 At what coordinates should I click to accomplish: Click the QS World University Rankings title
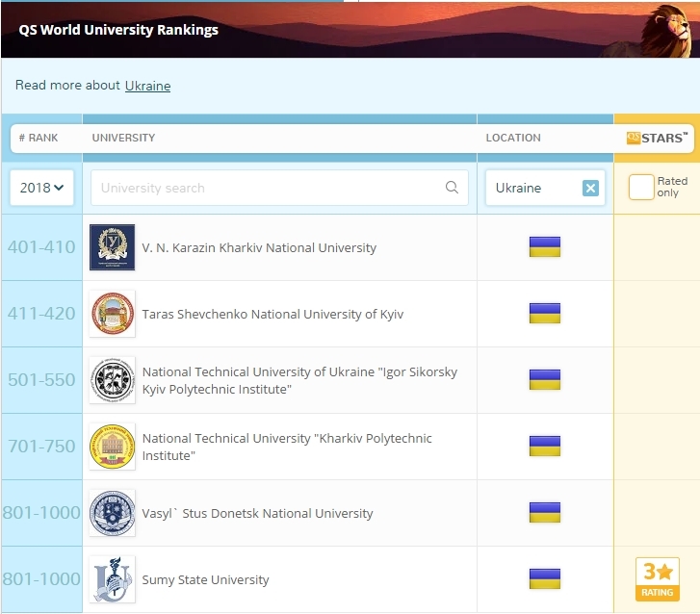click(118, 30)
